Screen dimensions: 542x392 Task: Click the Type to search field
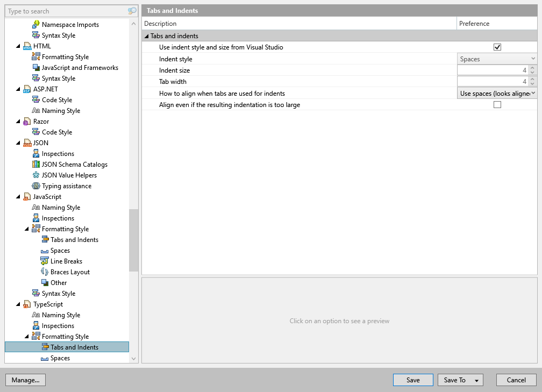coord(66,11)
